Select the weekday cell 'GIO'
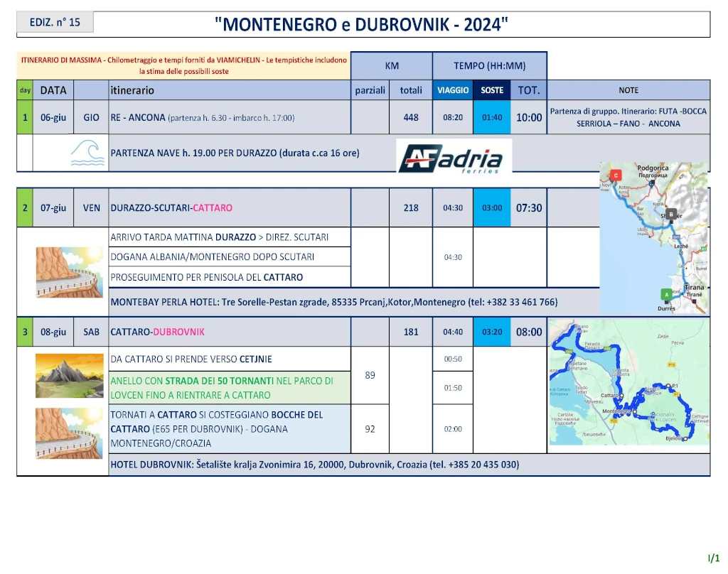Image resolution: width=728 pixels, height=574 pixels. point(91,117)
